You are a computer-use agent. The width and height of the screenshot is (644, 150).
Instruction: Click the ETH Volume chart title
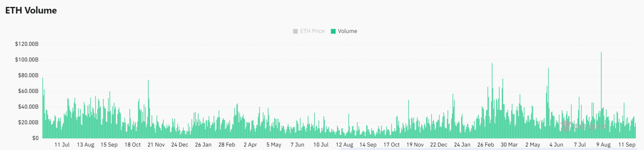pos(31,10)
